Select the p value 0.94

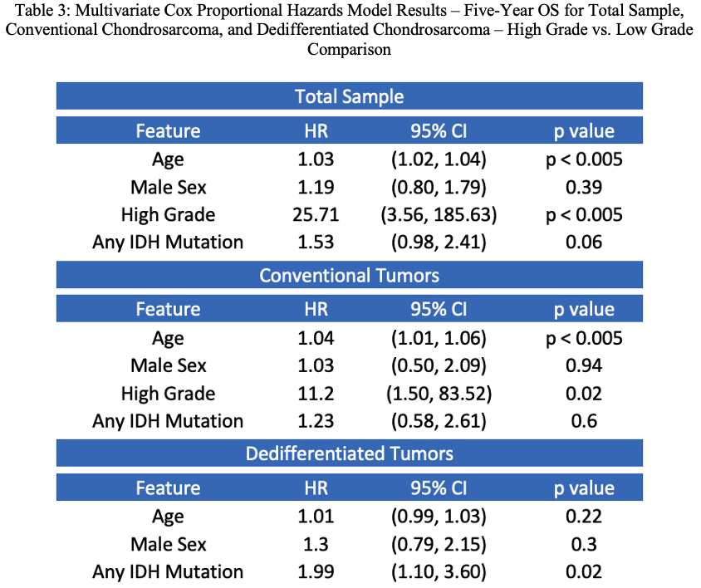pyautogui.click(x=584, y=365)
